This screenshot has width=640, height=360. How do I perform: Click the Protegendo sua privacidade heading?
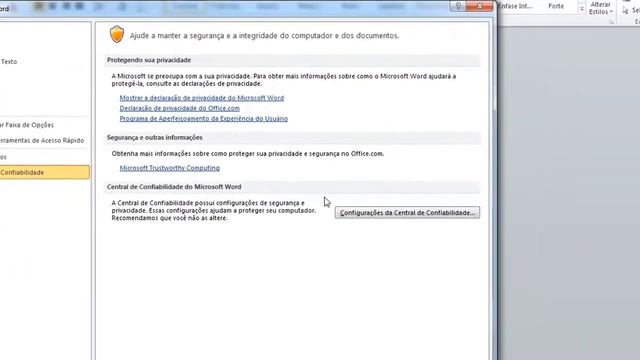tap(149, 60)
